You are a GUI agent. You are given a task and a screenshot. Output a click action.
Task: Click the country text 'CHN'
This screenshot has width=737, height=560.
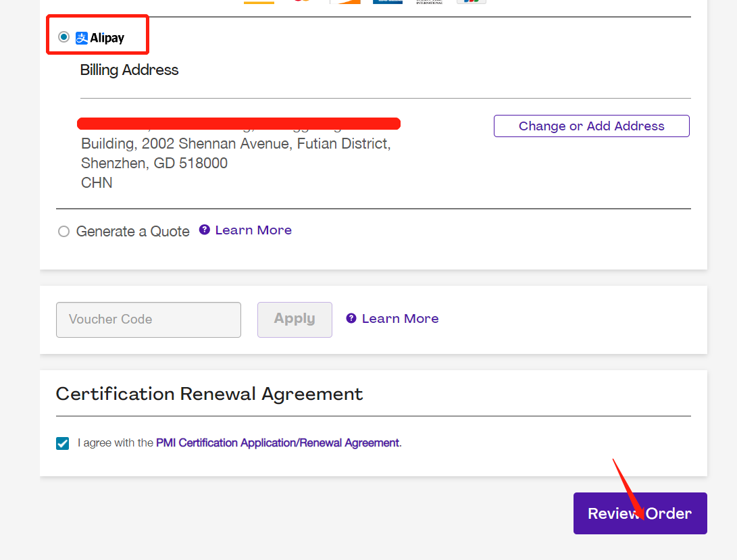click(x=97, y=182)
